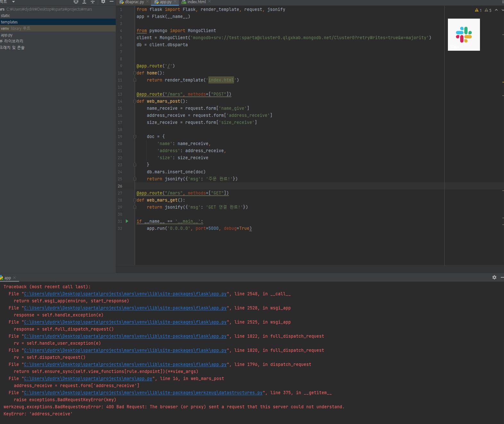Open flask app.py link at line 2525
The image size is (504, 424).
click(125, 322)
